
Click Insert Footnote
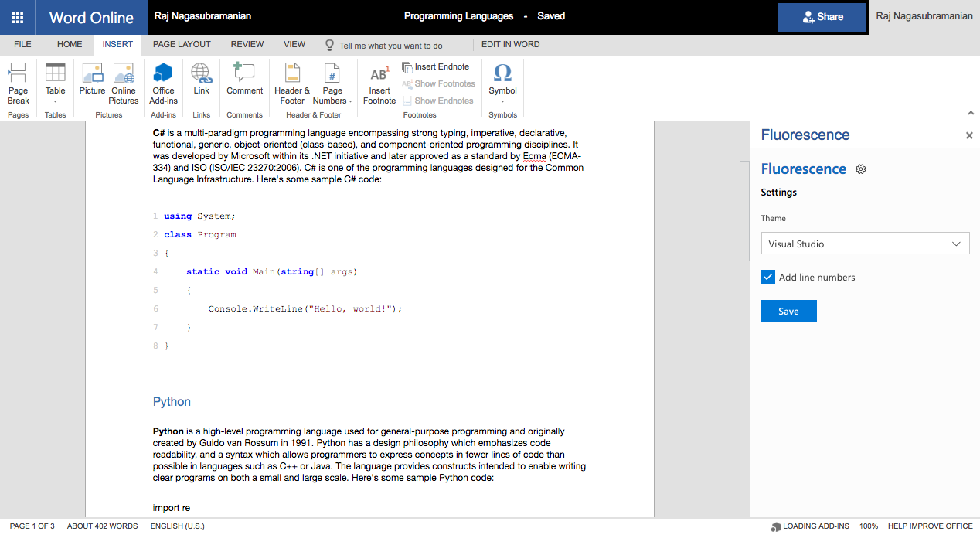pyautogui.click(x=379, y=84)
